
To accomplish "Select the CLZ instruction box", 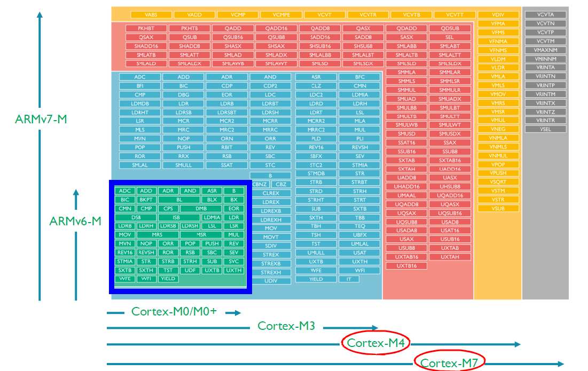I will click(x=316, y=86).
